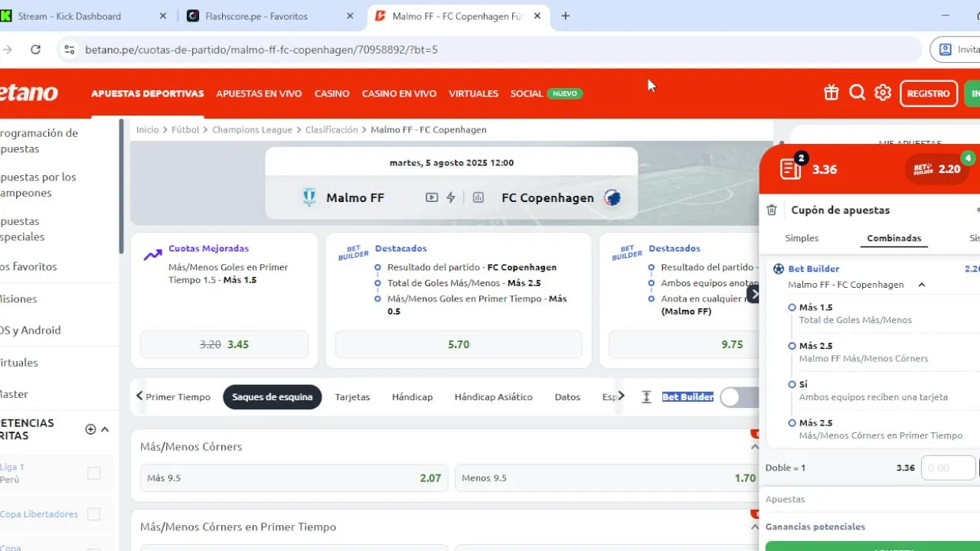Open the gift promotions icon

tap(831, 93)
